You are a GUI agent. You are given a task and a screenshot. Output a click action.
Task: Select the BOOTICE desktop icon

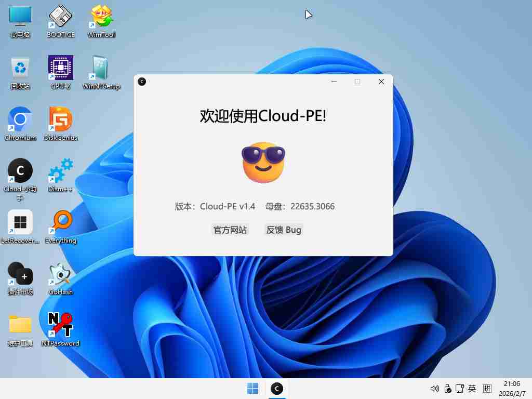click(x=61, y=17)
